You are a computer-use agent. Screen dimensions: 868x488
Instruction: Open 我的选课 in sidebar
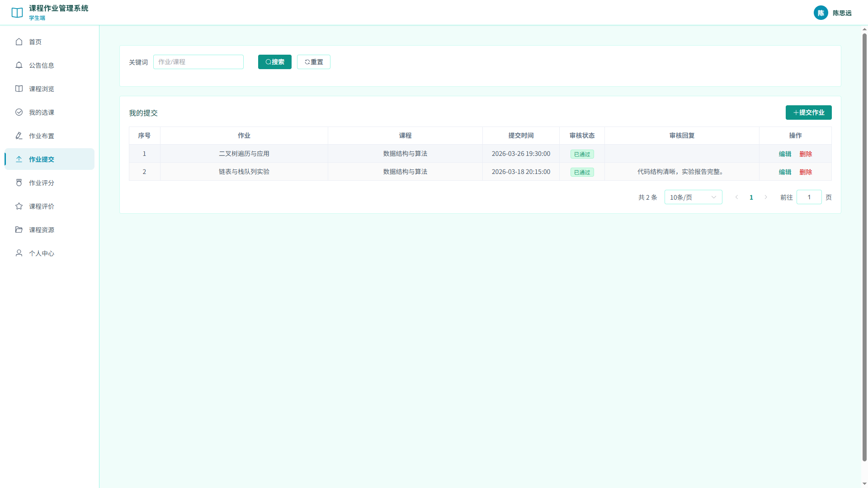[50, 112]
